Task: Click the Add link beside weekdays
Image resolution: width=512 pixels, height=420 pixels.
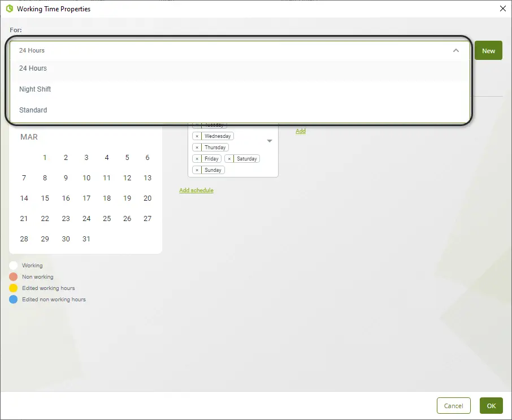Action: (301, 131)
